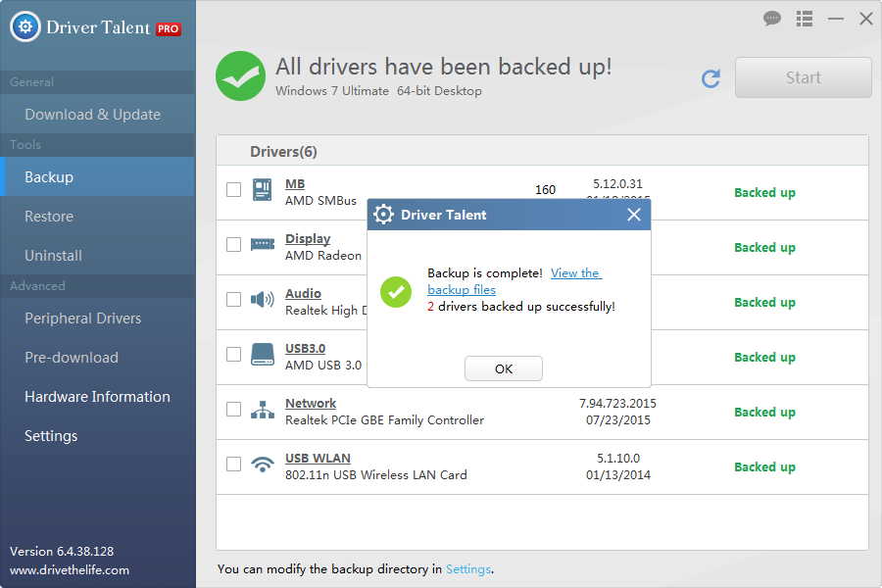Click the MB driver size value 160
The height and width of the screenshot is (588, 882).
545,189
